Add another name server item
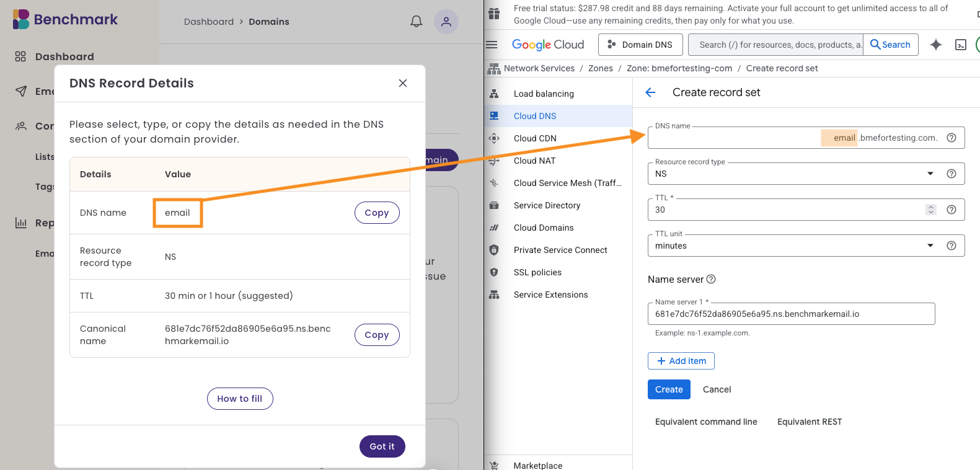This screenshot has height=470, width=980. click(x=681, y=361)
